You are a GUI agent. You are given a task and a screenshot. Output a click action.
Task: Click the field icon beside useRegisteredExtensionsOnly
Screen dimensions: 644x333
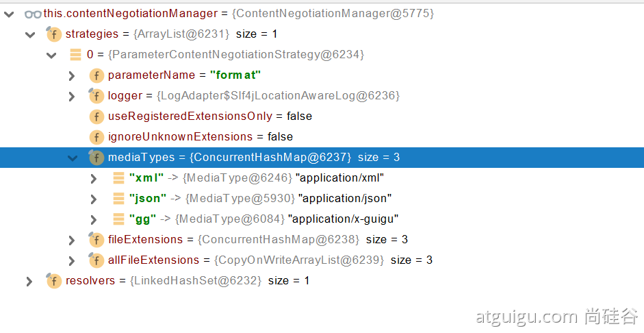(96, 116)
